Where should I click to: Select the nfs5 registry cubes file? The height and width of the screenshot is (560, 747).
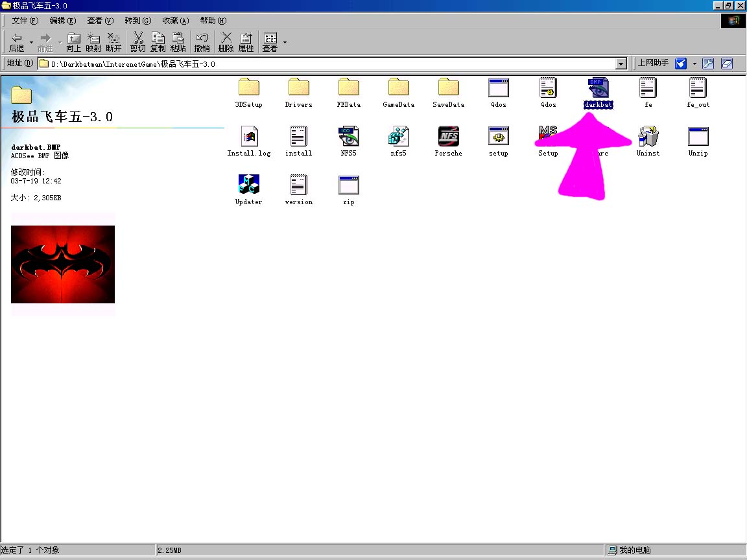coord(399,141)
